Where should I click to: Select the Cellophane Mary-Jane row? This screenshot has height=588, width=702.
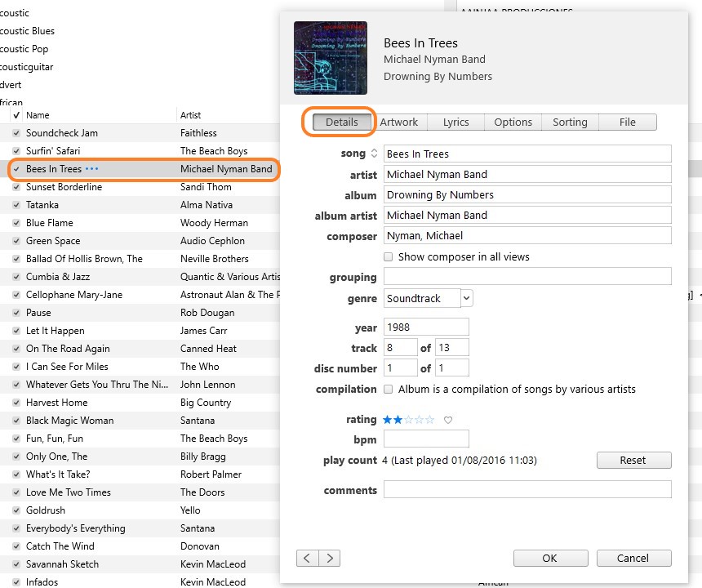point(140,295)
